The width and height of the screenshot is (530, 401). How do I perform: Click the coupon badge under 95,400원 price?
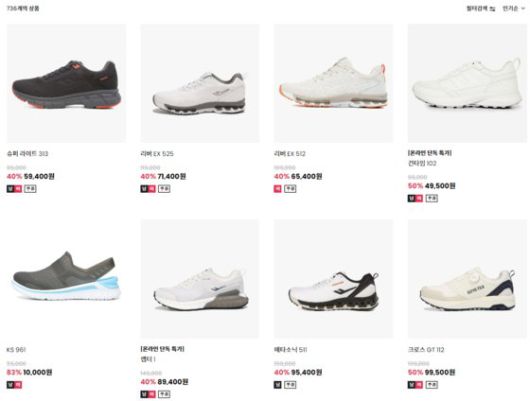point(290,385)
